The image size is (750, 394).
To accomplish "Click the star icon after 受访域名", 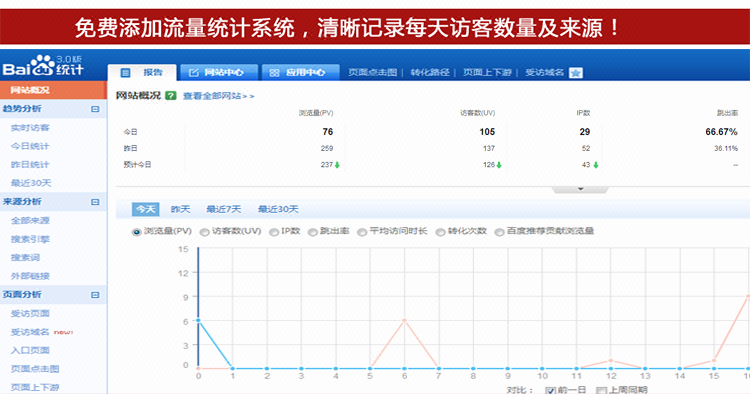I will click(576, 73).
